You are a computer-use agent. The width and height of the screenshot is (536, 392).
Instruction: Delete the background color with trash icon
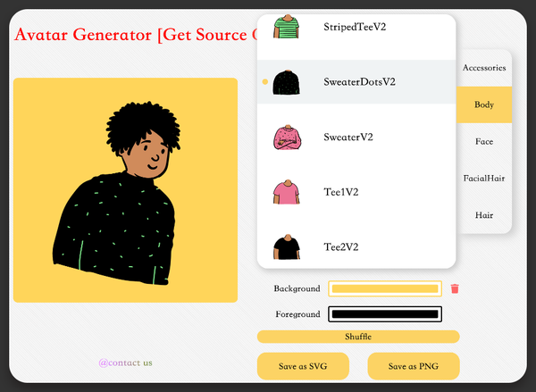point(455,288)
